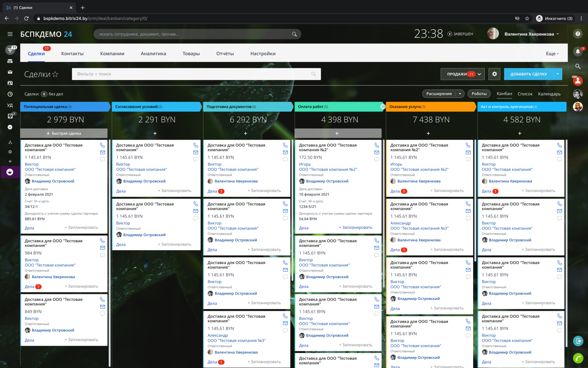Open the Аналитика tab
This screenshot has width=588, height=368.
(153, 54)
